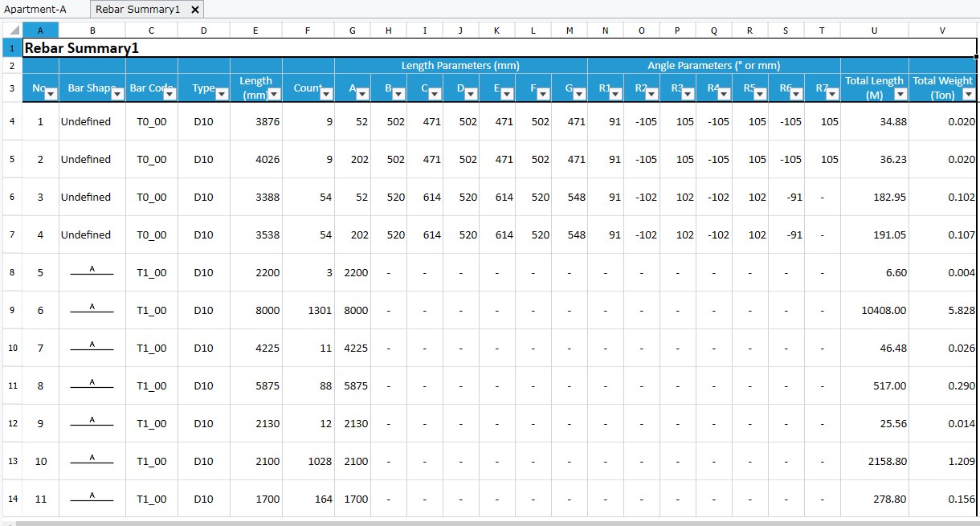Image resolution: width=980 pixels, height=526 pixels.
Task: Open the R7 angle filter dropdown
Action: (832, 94)
